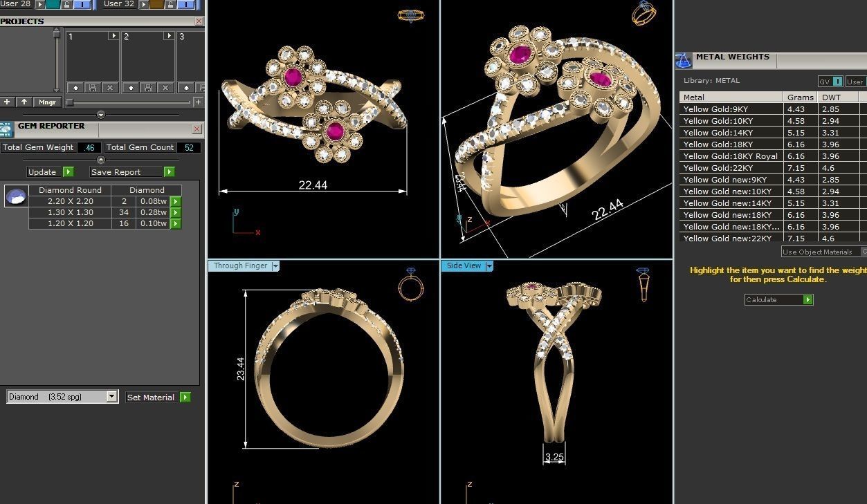Expand project slot 1 arrow
Viewport: 867px width, 504px height.
(113, 36)
